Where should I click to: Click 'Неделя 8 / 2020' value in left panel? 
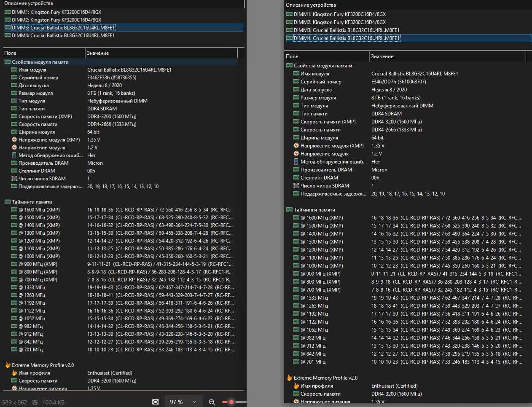pyautogui.click(x=105, y=86)
